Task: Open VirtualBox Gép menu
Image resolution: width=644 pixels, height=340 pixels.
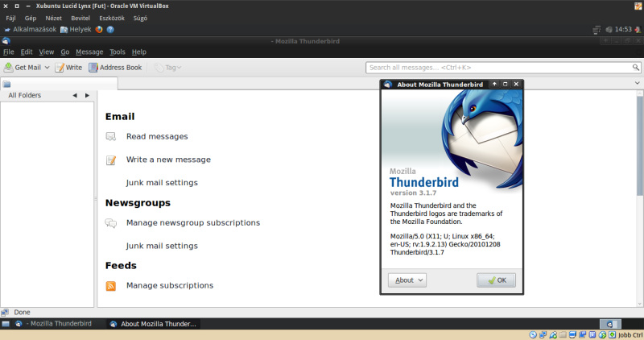Action: click(31, 18)
